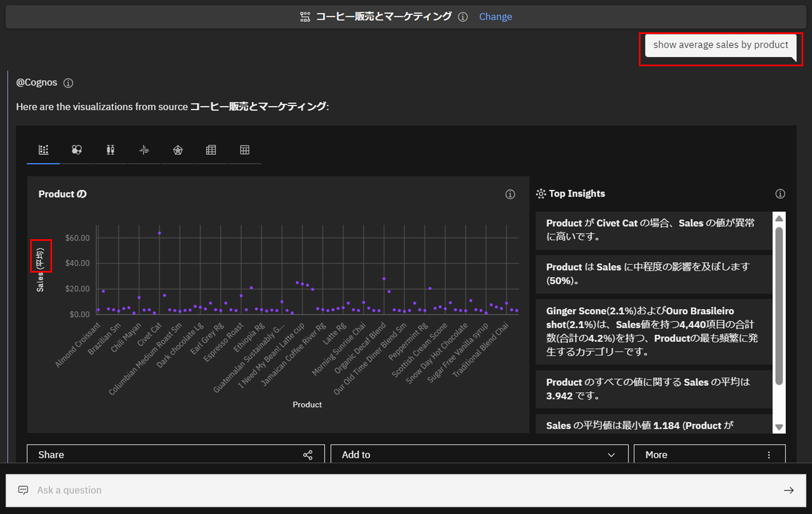Click the Change data source link

tap(495, 17)
